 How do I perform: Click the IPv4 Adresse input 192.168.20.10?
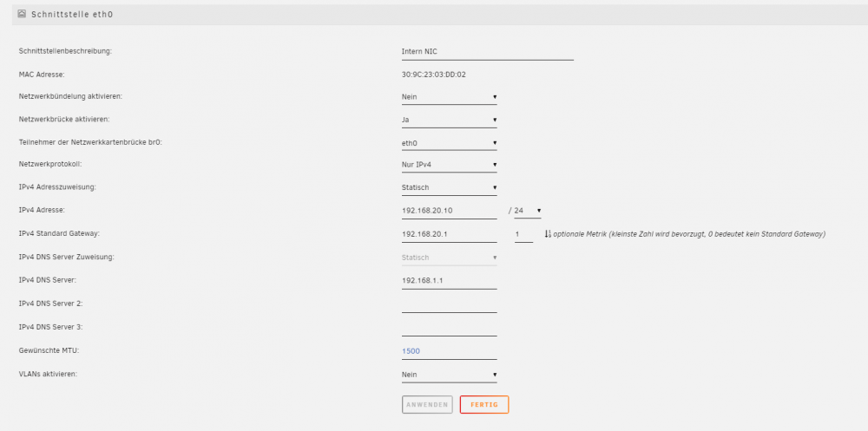click(450, 211)
